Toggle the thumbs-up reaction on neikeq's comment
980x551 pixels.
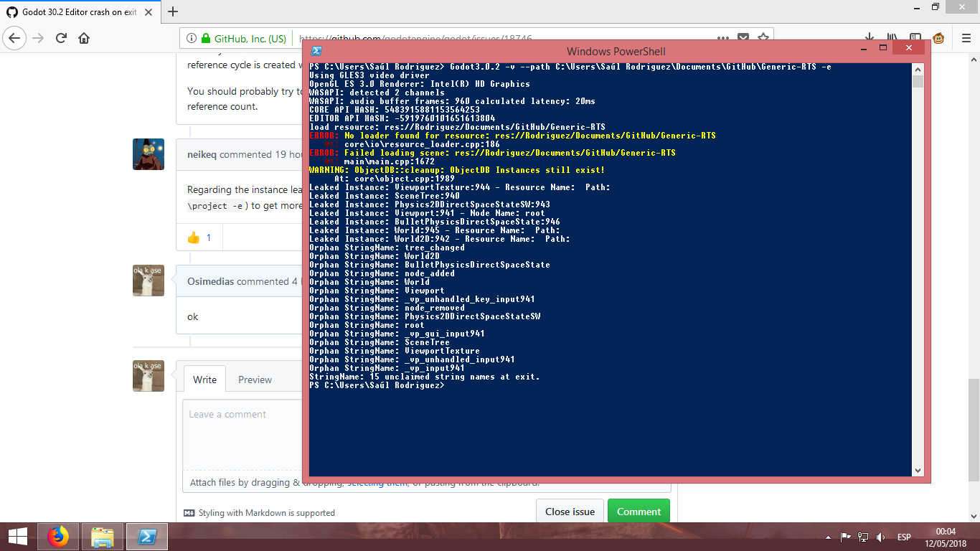coord(199,237)
